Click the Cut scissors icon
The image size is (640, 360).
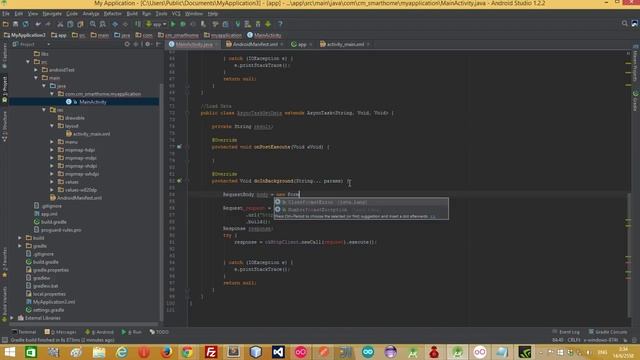coord(60,24)
